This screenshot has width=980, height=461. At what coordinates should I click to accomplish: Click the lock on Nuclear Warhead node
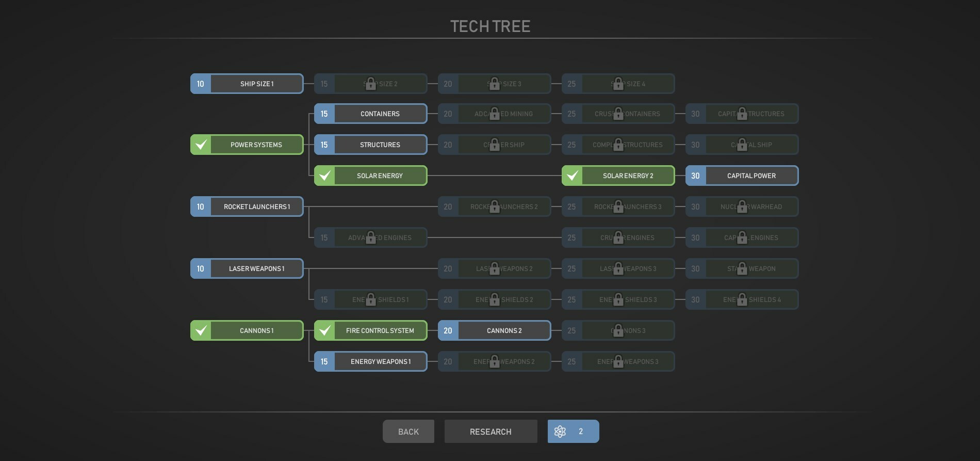click(x=742, y=206)
